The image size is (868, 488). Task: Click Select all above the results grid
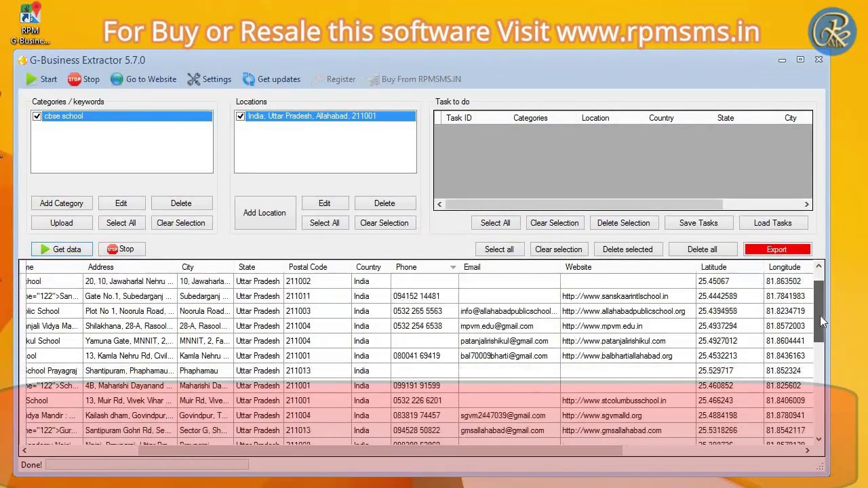coord(499,249)
